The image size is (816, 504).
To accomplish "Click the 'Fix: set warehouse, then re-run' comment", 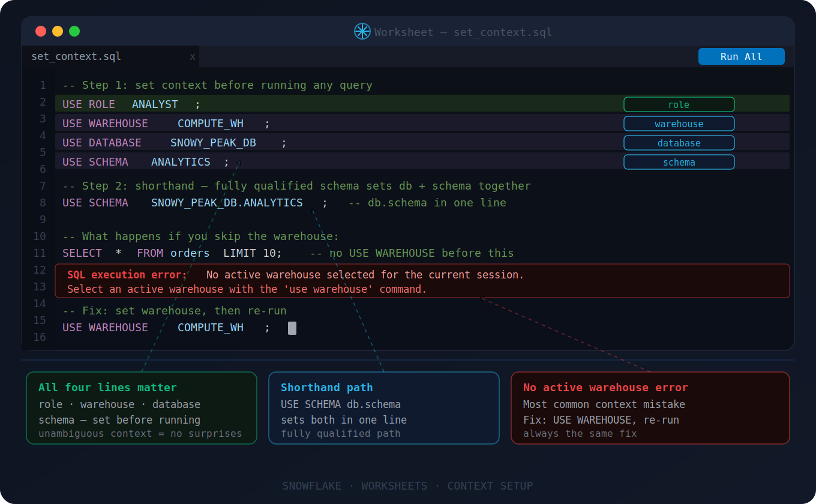I will click(175, 311).
